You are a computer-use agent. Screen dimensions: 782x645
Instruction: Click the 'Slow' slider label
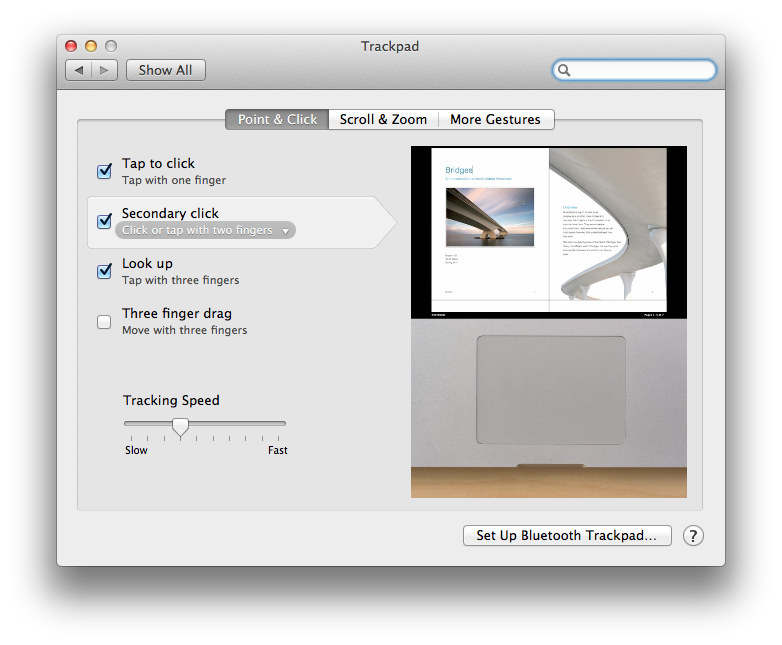coord(136,450)
